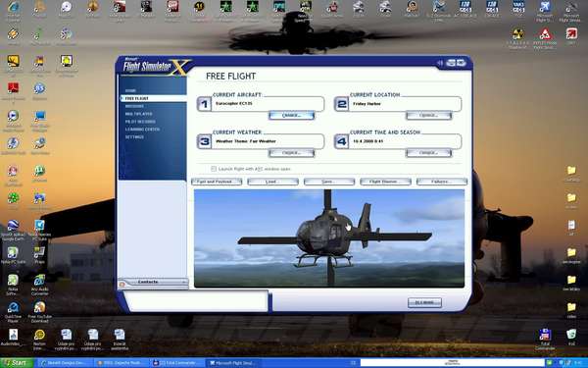The width and height of the screenshot is (588, 368).
Task: Click the number 2 location icon
Action: pos(342,104)
